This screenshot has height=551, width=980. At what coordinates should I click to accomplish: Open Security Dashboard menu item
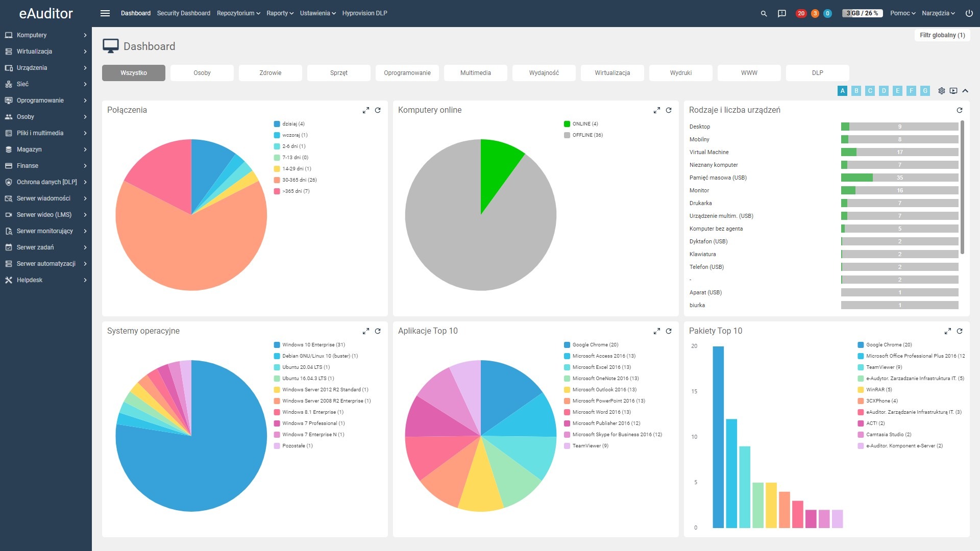click(x=183, y=13)
